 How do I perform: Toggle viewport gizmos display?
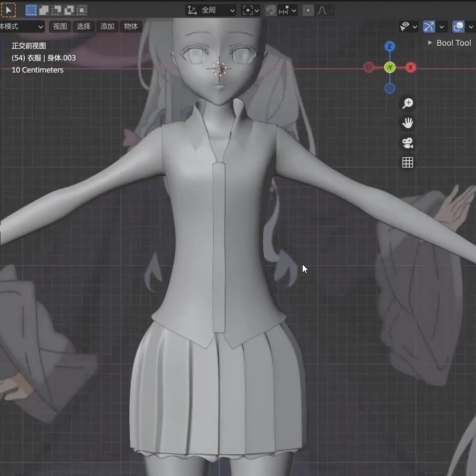click(x=429, y=27)
